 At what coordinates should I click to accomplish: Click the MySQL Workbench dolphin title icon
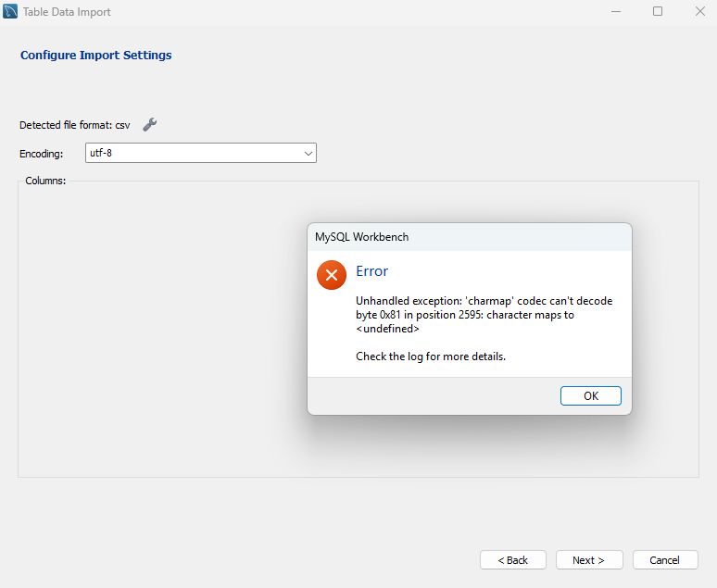tap(10, 11)
